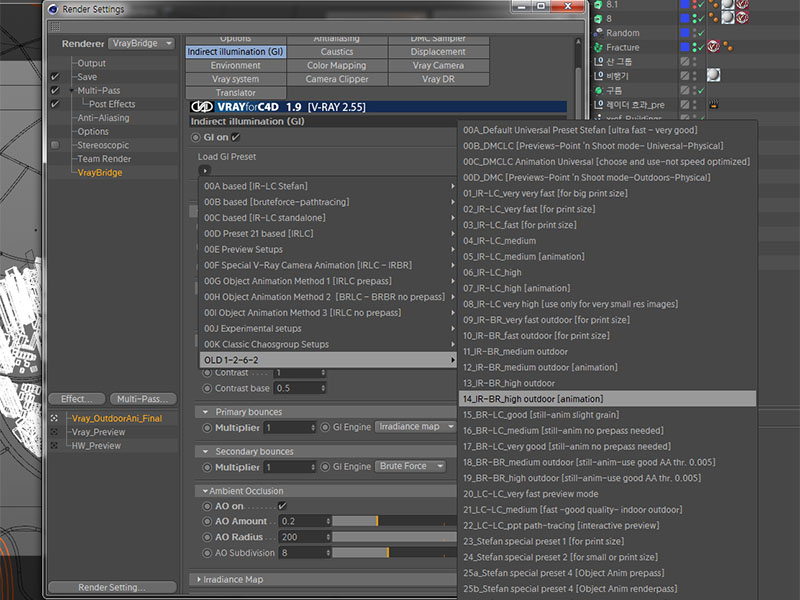800x600 pixels.
Task: Click the animation dot beside Contrast base
Action: 207,389
